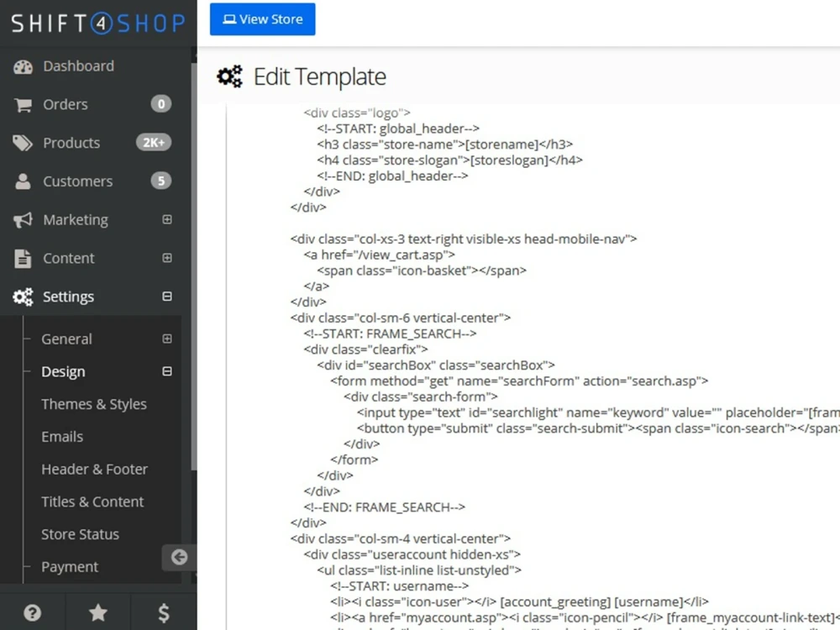Open the Content menu item
Viewport: 840px width, 630px height.
pyautogui.click(x=69, y=258)
